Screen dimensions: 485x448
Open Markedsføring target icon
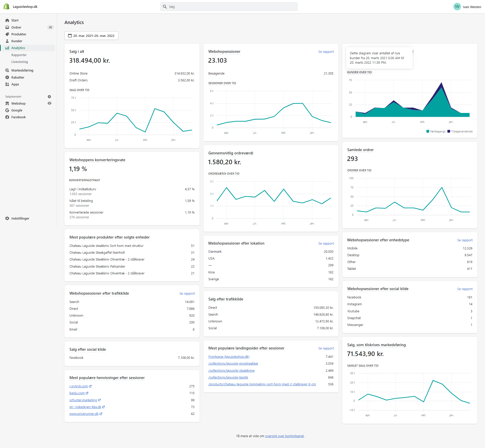(7, 70)
